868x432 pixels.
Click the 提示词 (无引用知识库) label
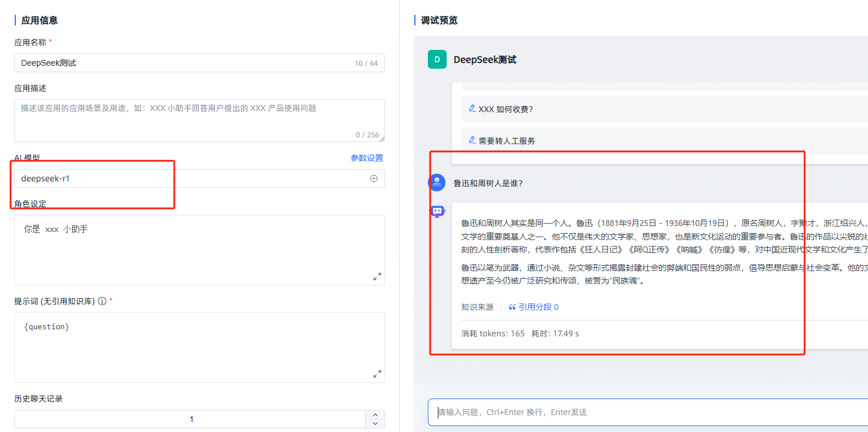tap(55, 301)
